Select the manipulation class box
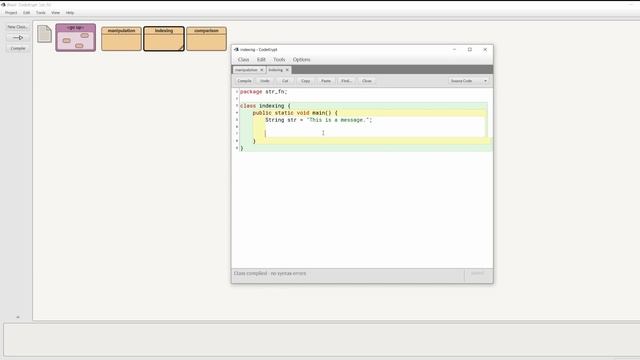This screenshot has width=640, height=360. 121,39
